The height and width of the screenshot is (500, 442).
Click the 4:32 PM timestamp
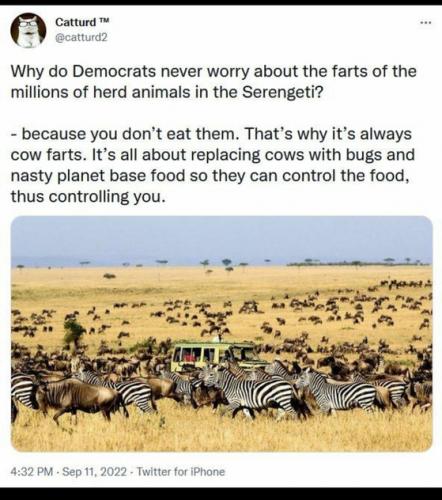tap(32, 472)
